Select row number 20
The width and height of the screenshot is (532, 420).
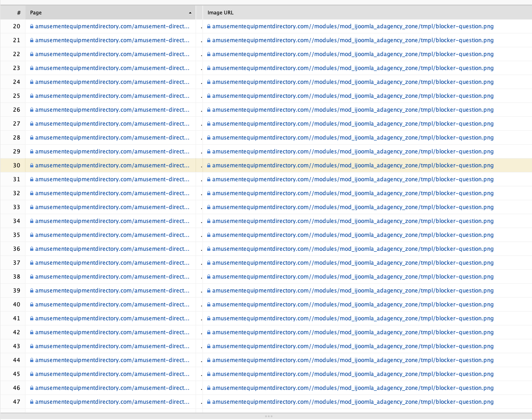(17, 26)
